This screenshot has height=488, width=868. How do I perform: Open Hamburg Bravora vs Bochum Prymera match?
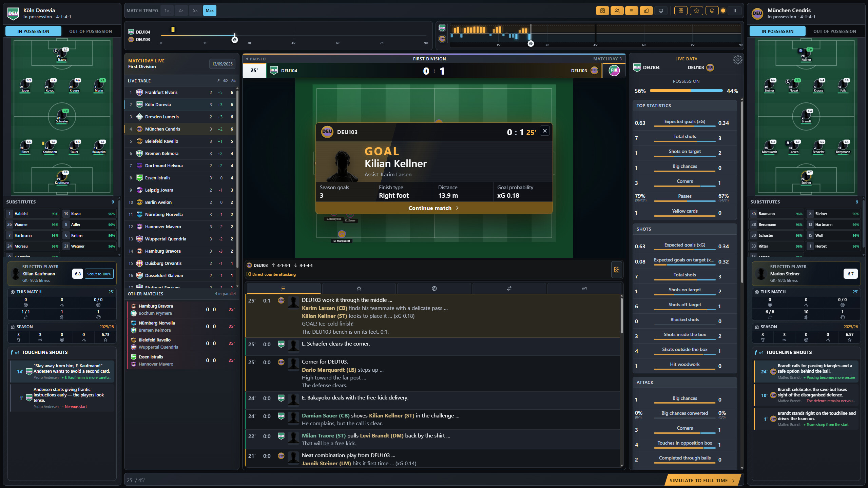click(182, 310)
